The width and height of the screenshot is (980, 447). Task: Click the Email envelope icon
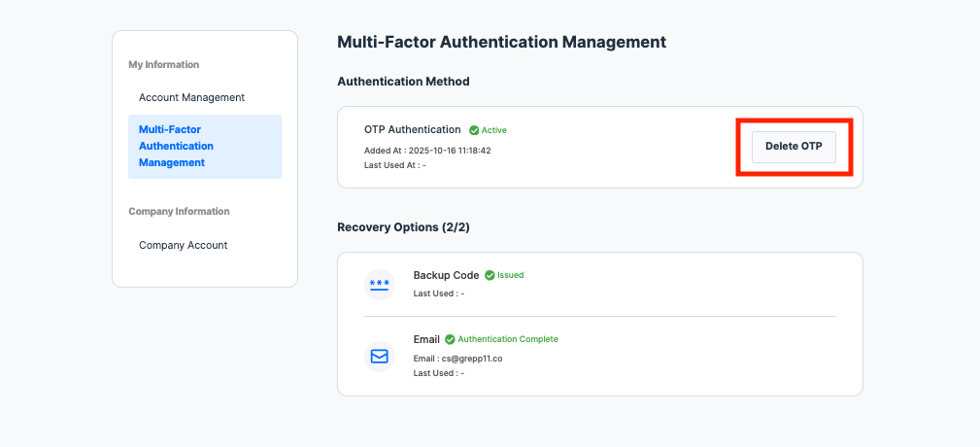[x=380, y=357]
